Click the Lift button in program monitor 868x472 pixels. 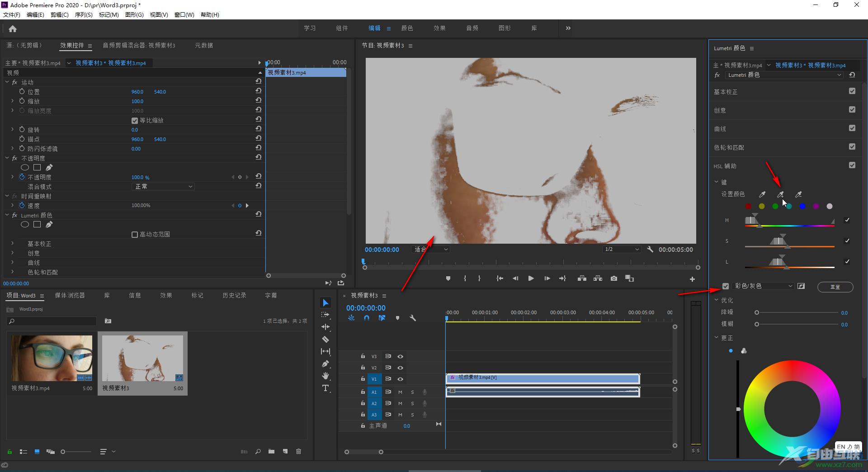(582, 278)
